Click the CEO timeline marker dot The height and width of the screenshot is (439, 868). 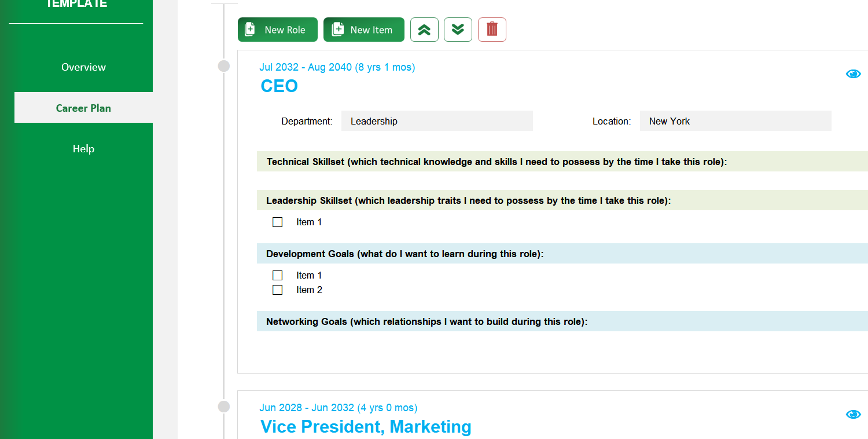[x=224, y=67]
